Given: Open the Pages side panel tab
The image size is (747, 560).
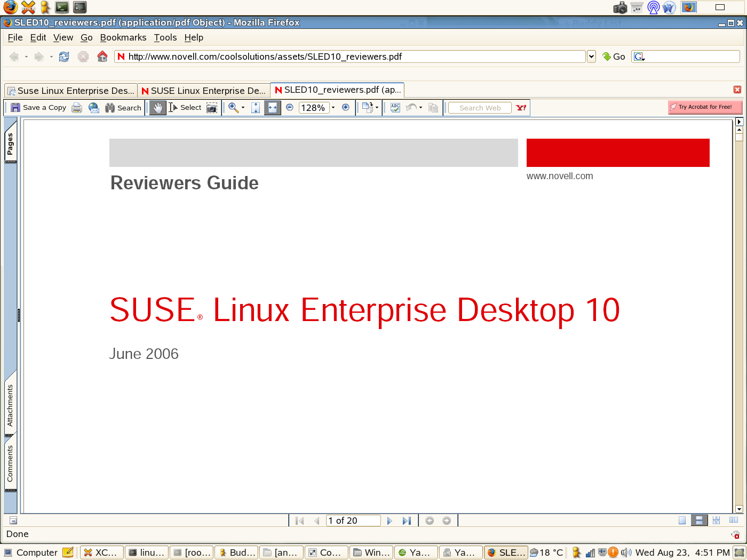Looking at the screenshot, I should pos(10,144).
